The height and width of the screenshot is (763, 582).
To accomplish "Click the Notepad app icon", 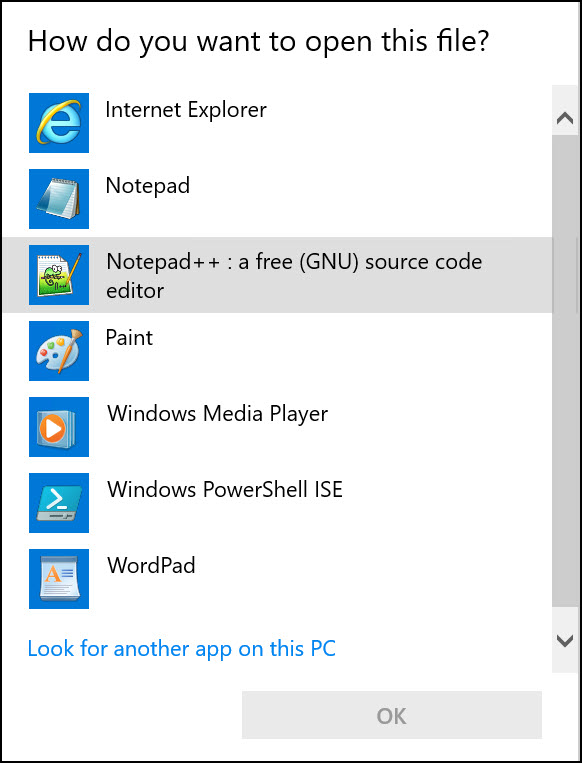I will (x=59, y=199).
